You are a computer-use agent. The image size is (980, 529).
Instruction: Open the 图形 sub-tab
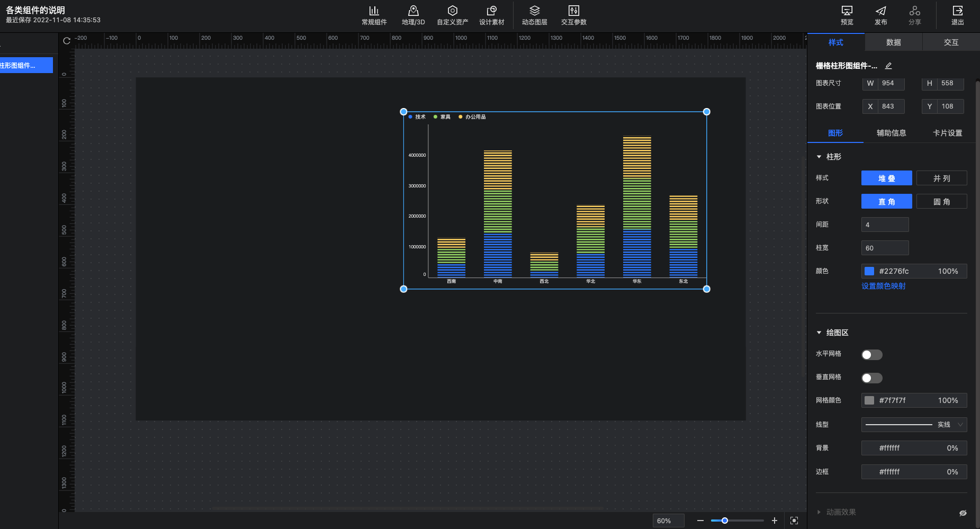click(x=835, y=133)
